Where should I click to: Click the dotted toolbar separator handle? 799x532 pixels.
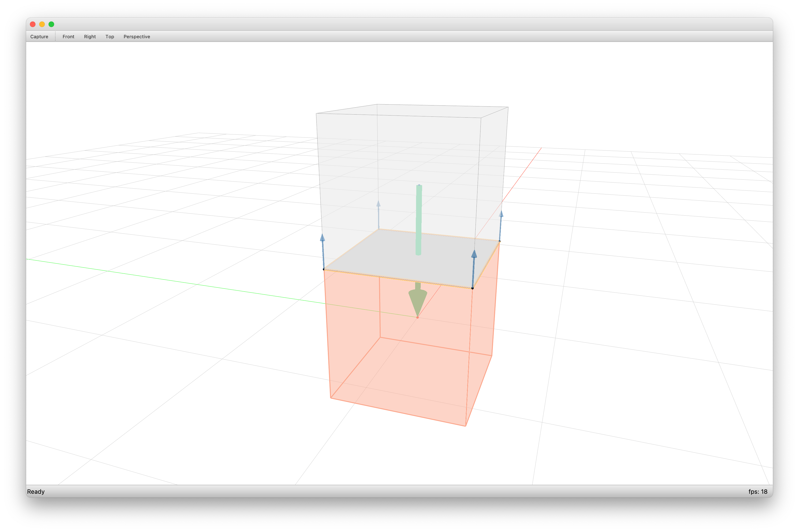(x=55, y=37)
